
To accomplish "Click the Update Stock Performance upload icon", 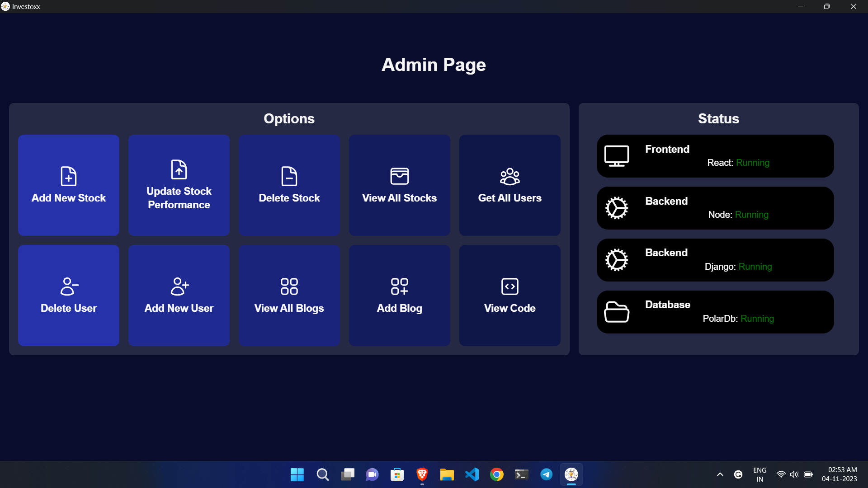I will [x=179, y=169].
